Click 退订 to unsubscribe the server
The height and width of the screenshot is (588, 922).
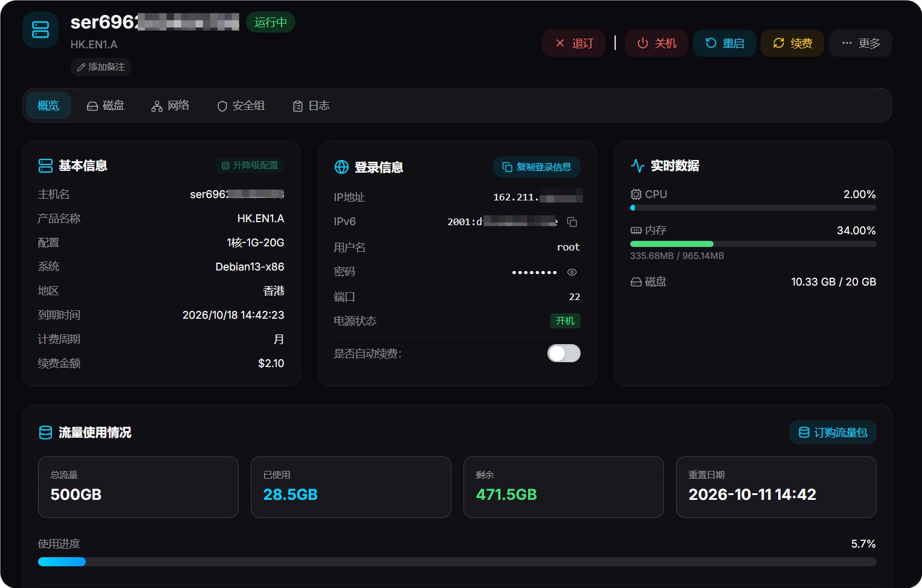pyautogui.click(x=573, y=43)
